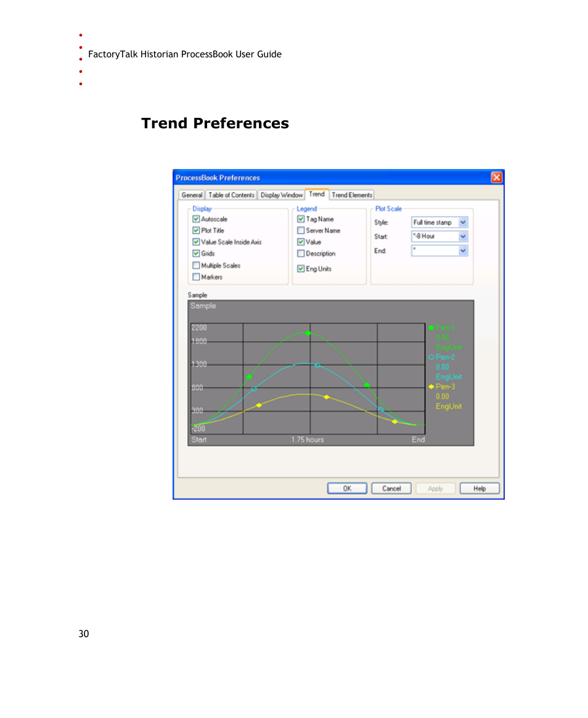Switch to the Display Window tab

pyautogui.click(x=282, y=195)
